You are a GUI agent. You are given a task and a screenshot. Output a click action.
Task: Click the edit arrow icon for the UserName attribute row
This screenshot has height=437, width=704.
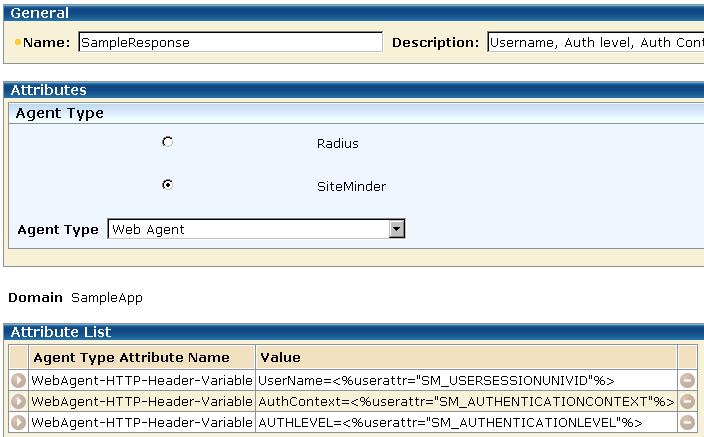[x=18, y=380]
